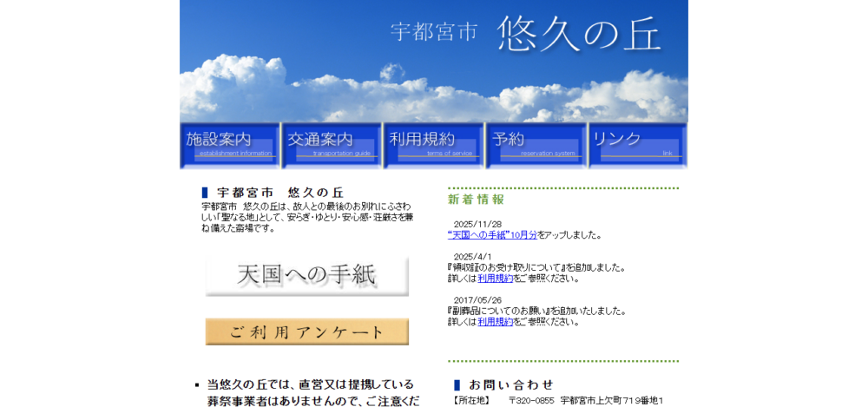Click the date 2017/05/26

(477, 300)
